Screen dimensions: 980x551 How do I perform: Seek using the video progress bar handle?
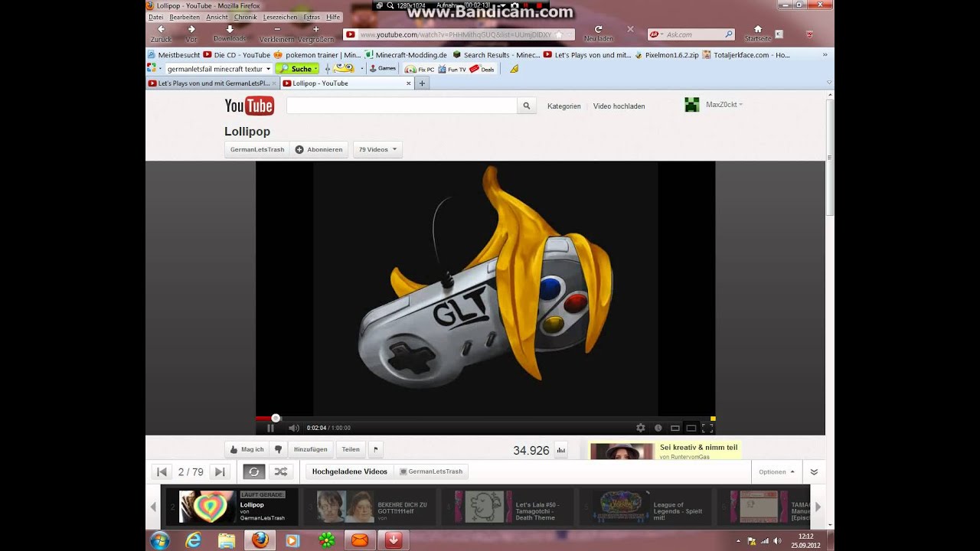click(276, 418)
